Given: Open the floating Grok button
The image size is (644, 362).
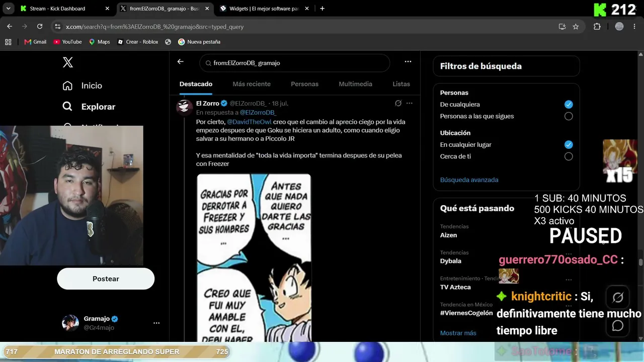Looking at the screenshot, I should (x=618, y=298).
